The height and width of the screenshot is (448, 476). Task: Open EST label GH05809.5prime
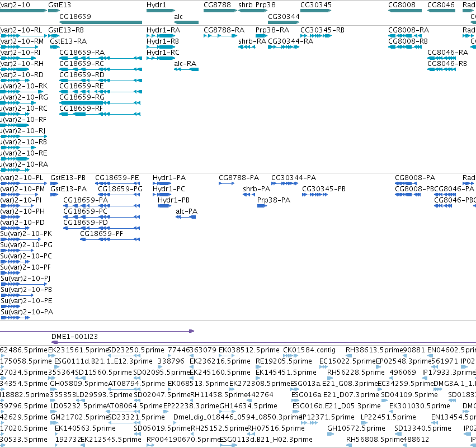tap(79, 383)
